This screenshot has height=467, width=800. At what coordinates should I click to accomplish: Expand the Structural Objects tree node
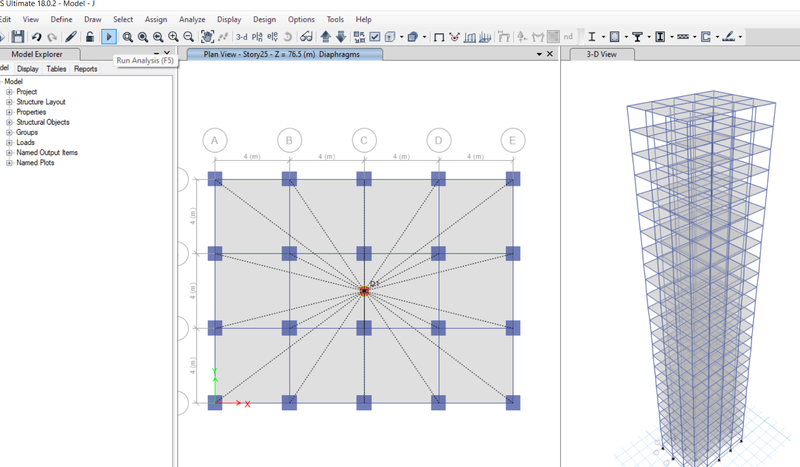(x=9, y=122)
